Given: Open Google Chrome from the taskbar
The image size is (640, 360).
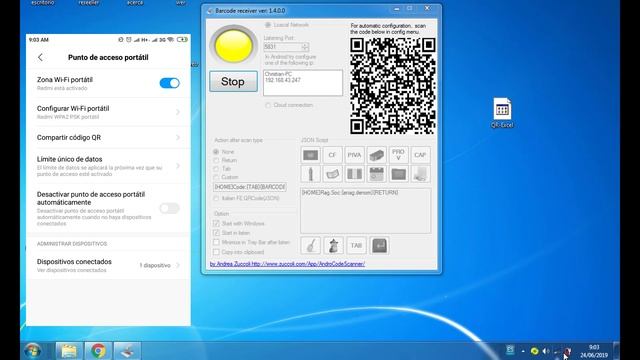Looking at the screenshot, I should 98,351.
